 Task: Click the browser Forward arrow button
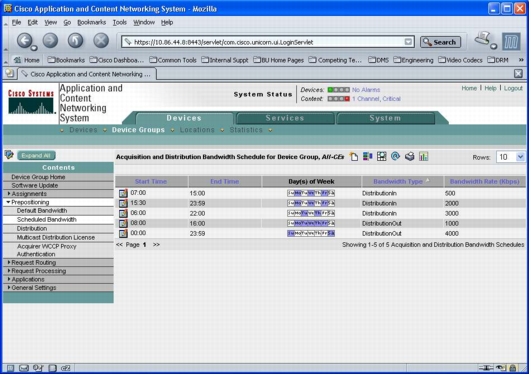(x=50, y=41)
